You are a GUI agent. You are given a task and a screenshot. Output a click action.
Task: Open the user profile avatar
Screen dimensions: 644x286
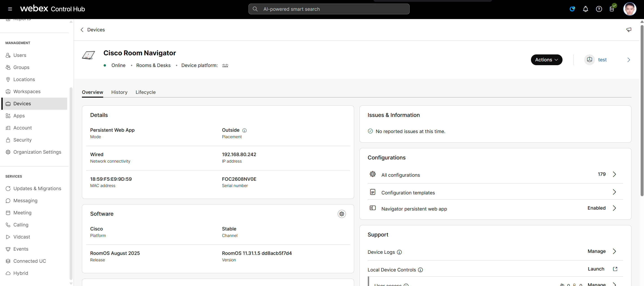629,9
